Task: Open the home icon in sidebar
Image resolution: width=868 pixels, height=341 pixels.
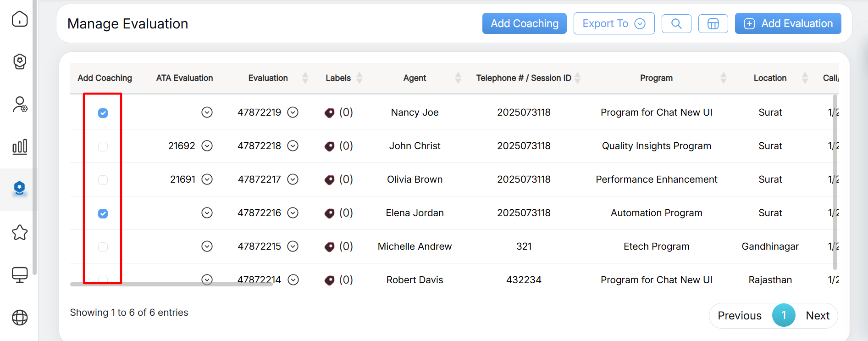Action: (x=20, y=19)
